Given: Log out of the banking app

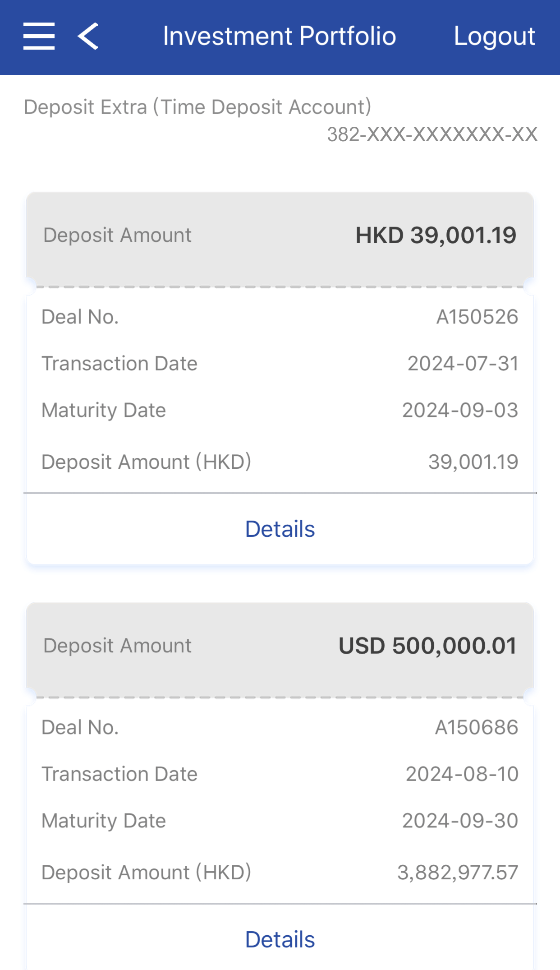Looking at the screenshot, I should pos(494,36).
